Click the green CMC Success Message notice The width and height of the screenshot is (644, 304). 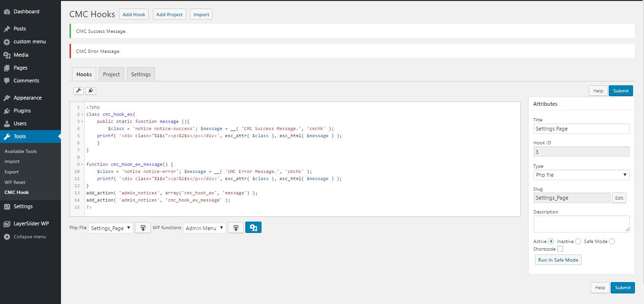coord(352,31)
